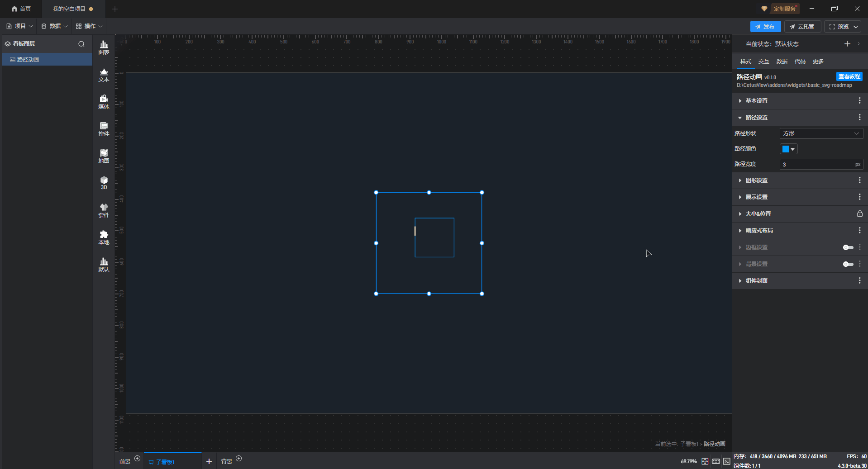Open the 控件 controls components panel

(104, 129)
